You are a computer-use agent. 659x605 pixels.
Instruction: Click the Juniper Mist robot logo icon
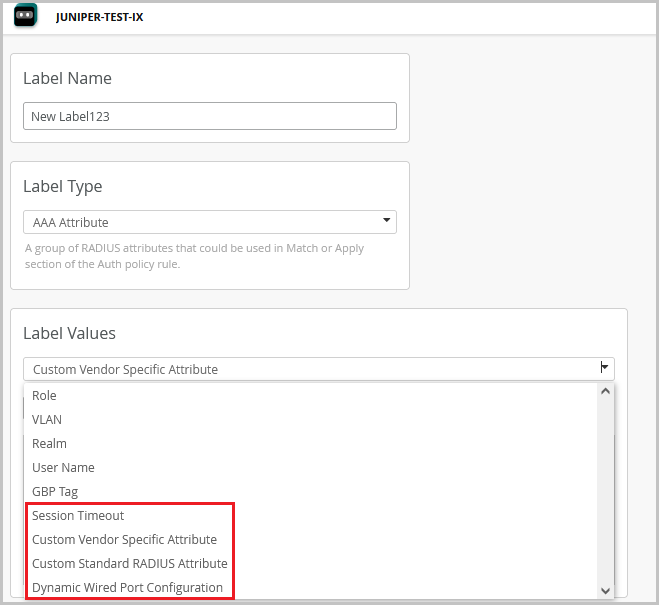pyautogui.click(x=26, y=16)
